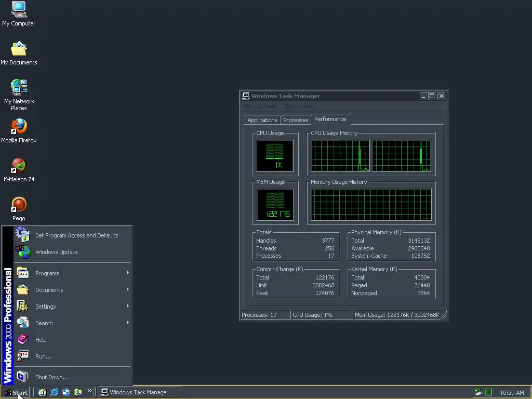Click the green CPU meter tray icon

488,392
